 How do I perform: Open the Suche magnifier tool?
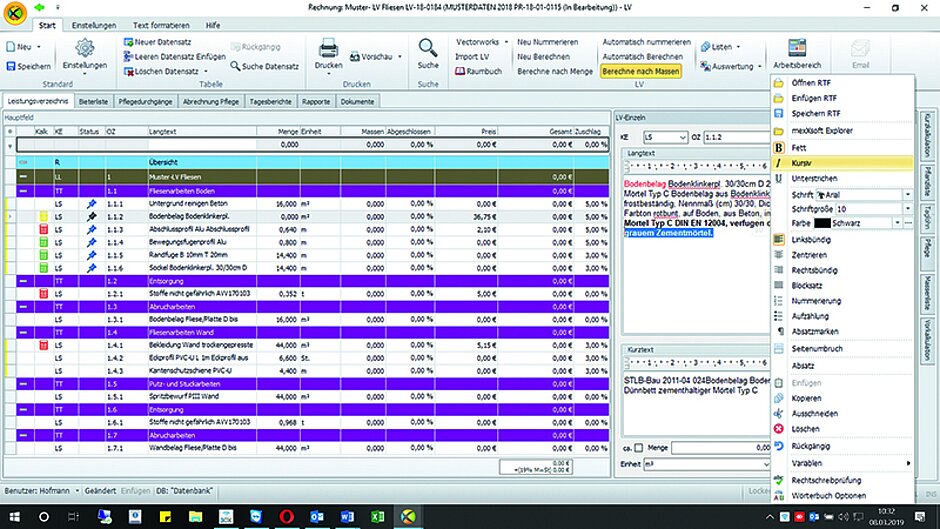[x=428, y=49]
